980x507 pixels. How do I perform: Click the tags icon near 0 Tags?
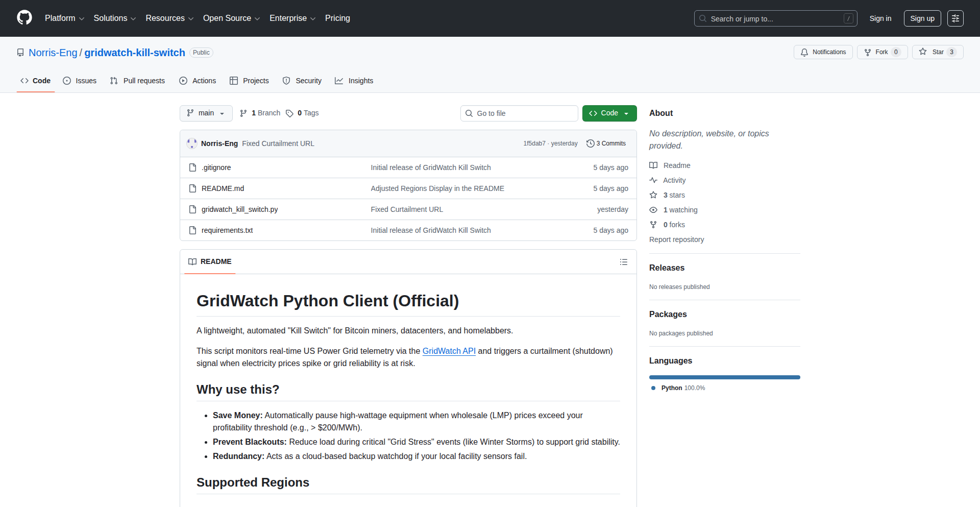click(x=289, y=113)
